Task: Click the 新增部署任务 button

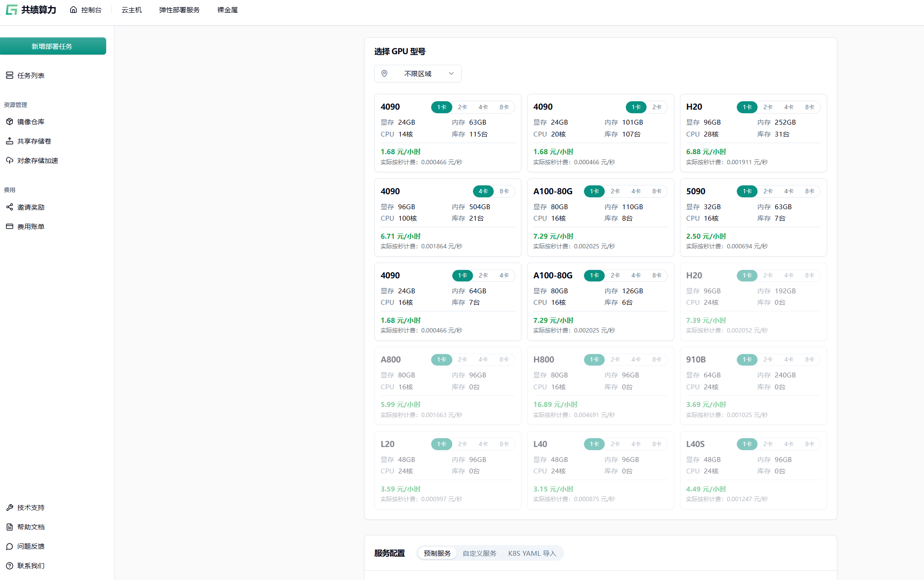Action: click(x=53, y=46)
